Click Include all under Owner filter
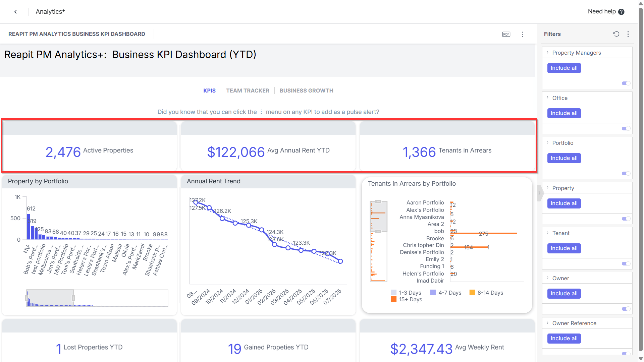This screenshot has height=362, width=644. tap(564, 294)
